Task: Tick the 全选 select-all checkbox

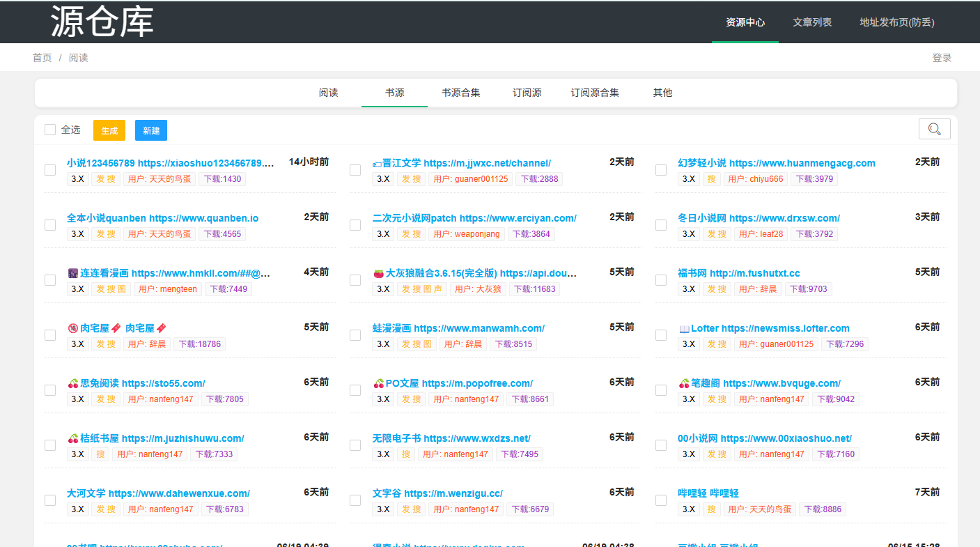Action: (x=50, y=130)
